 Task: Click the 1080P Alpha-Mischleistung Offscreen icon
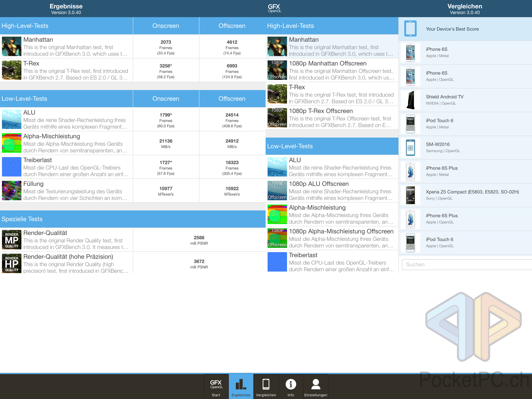tap(277, 238)
